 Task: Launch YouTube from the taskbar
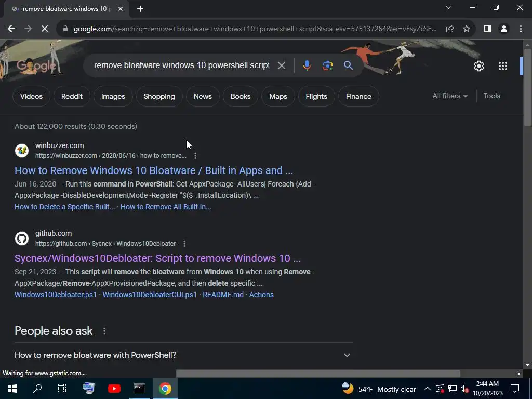pyautogui.click(x=114, y=389)
